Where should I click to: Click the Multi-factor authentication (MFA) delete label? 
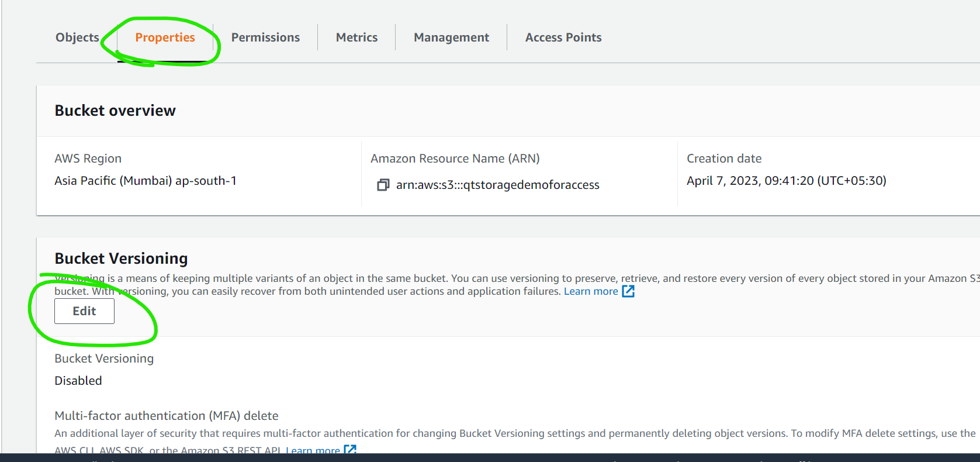(167, 416)
